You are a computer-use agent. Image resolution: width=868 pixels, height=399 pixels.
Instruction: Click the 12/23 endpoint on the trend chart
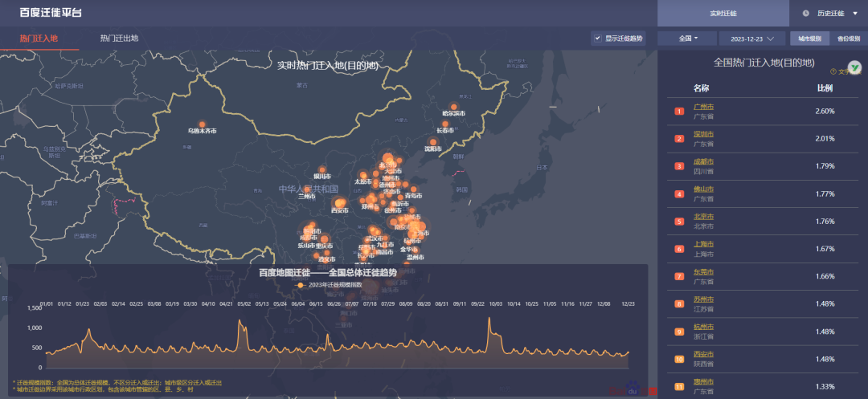tap(628, 352)
